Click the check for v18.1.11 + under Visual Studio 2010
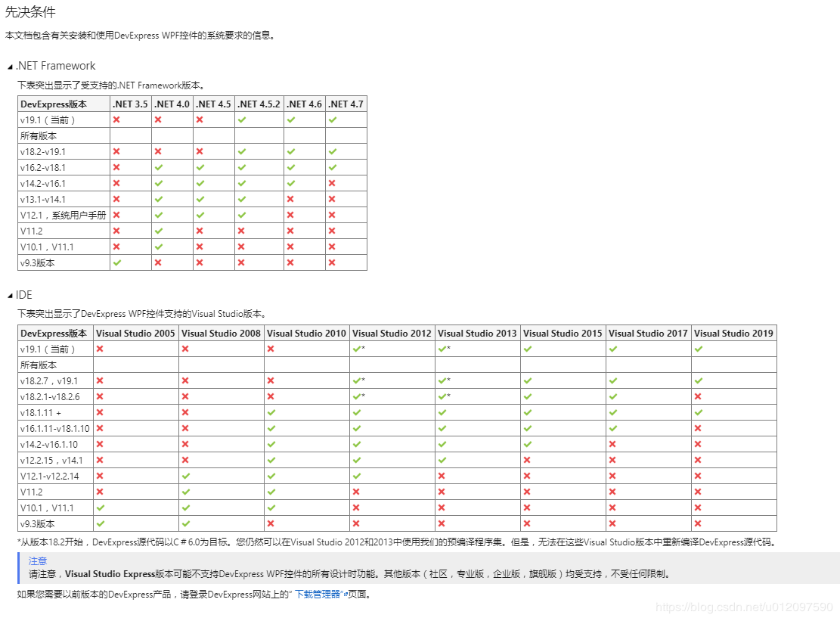The image size is (840, 621). coord(271,412)
